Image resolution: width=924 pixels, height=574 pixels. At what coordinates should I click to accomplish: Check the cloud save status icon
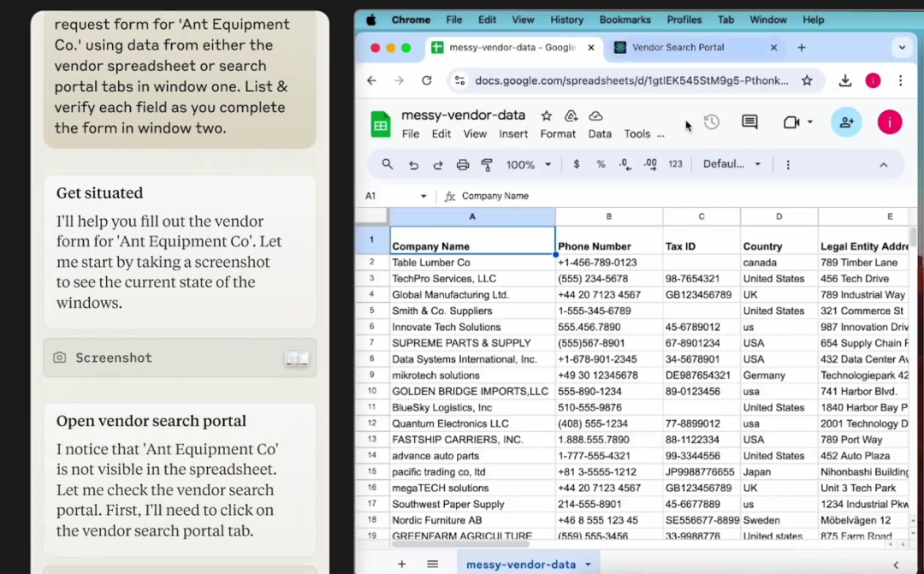pyautogui.click(x=595, y=115)
